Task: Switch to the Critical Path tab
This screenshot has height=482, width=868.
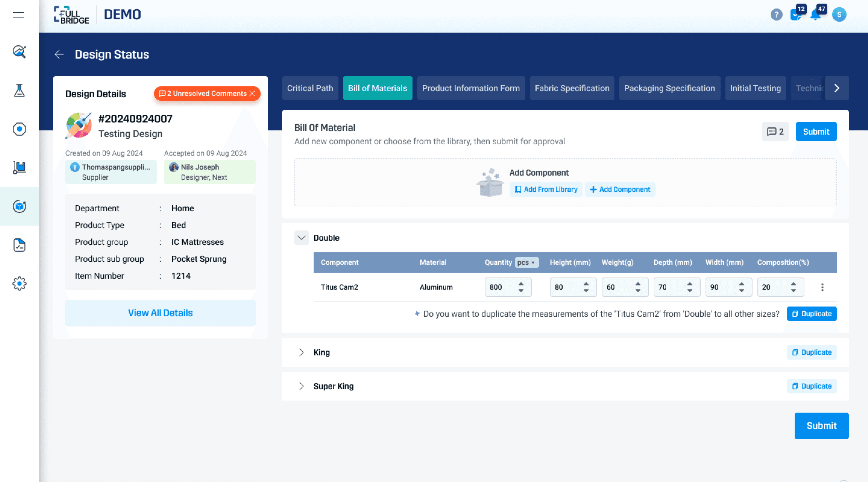Action: (310, 88)
